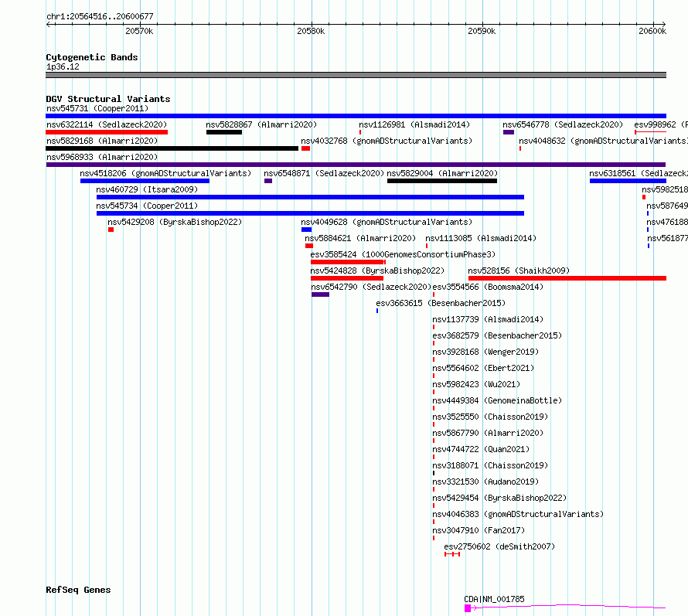Select the RefSeq Genes track title
688x616 pixels.
pos(78,590)
